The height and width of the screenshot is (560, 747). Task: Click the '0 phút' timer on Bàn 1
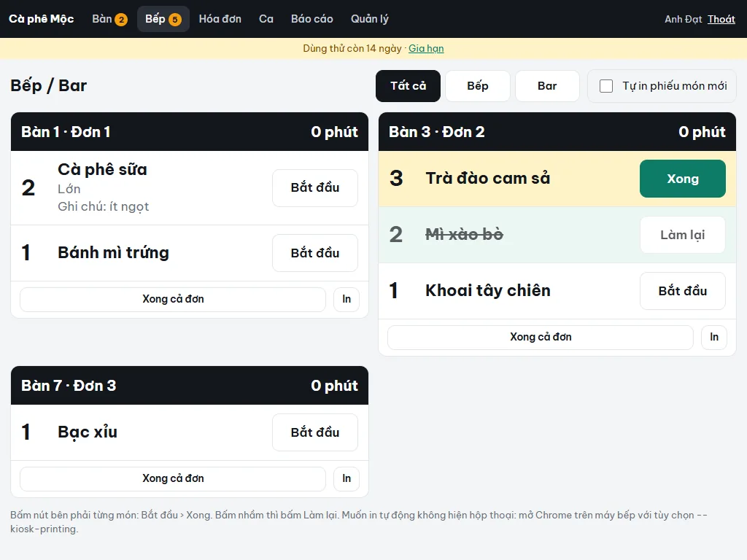click(334, 132)
